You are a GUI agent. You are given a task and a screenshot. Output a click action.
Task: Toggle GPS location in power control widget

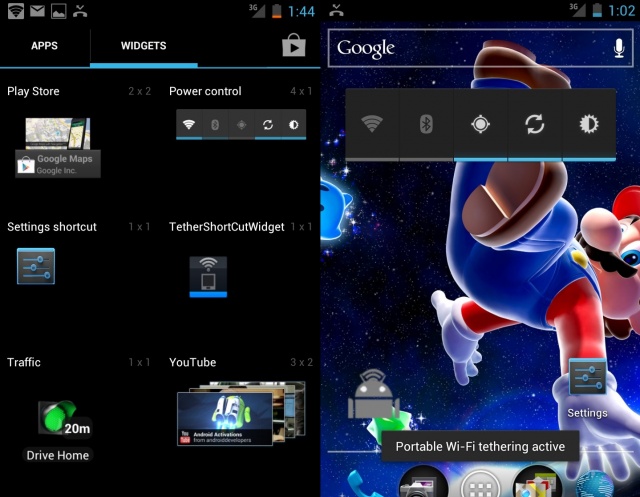click(x=480, y=124)
